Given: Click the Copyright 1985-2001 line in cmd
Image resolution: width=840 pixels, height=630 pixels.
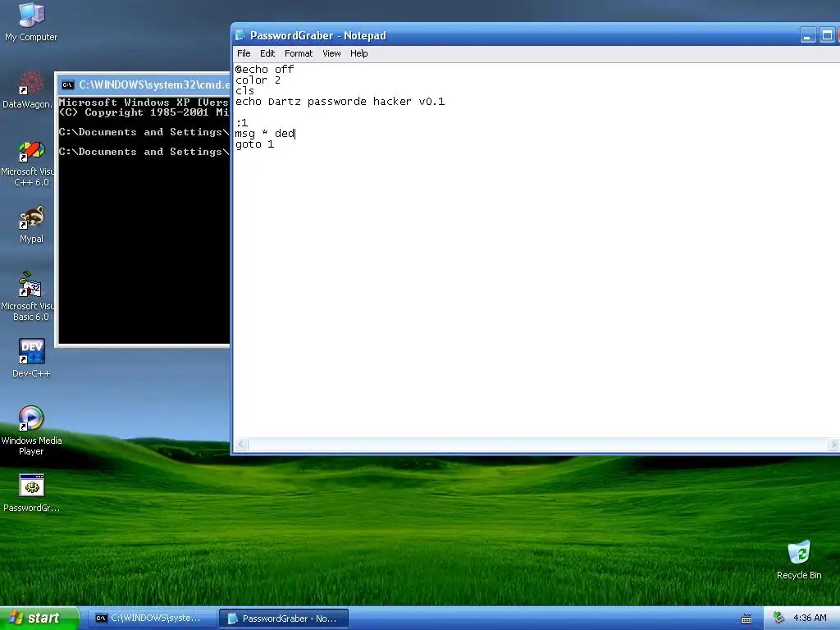Looking at the screenshot, I should click(x=144, y=112).
